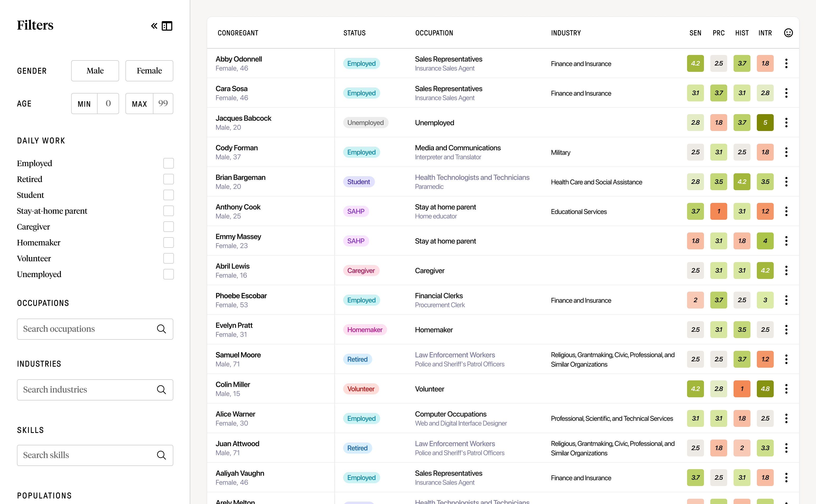Click Educational Services industry for Anthony Cook
Image resolution: width=816 pixels, height=504 pixels.
click(578, 212)
